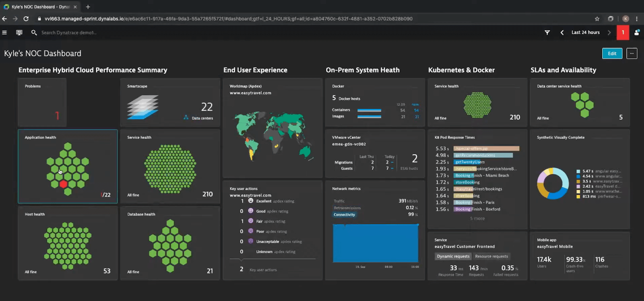Open the filter funnel icon

[x=547, y=33]
